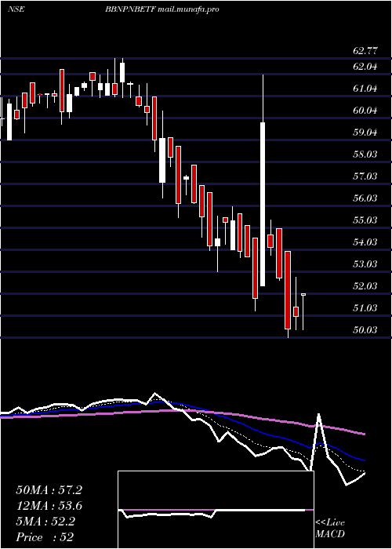
Task: Click the 51.03 price axis label
Action: point(365,307)
